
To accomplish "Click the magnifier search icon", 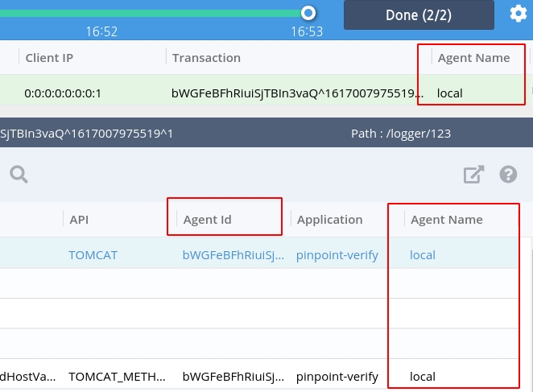I will pos(19,174).
